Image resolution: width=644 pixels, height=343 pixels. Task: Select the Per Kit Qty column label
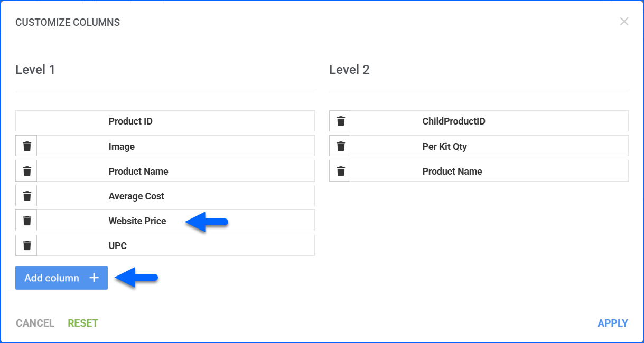pyautogui.click(x=444, y=146)
